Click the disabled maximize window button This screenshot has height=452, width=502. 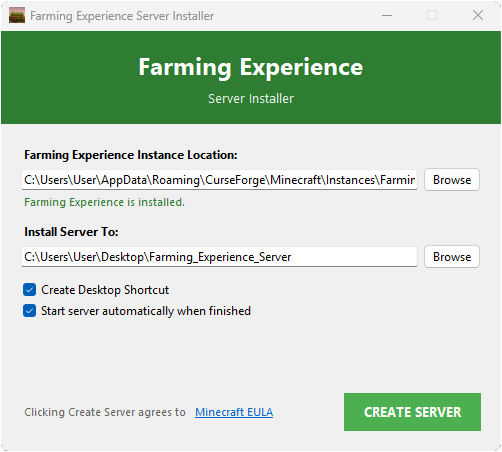point(432,15)
